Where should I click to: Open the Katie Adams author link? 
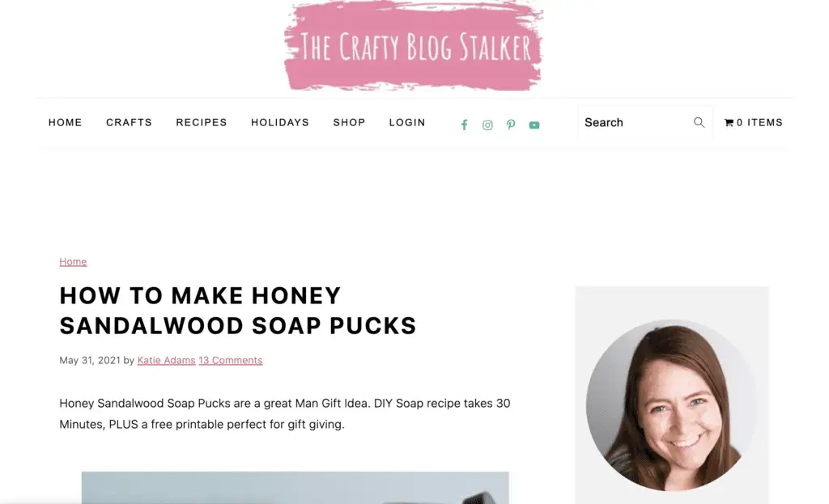pos(166,360)
